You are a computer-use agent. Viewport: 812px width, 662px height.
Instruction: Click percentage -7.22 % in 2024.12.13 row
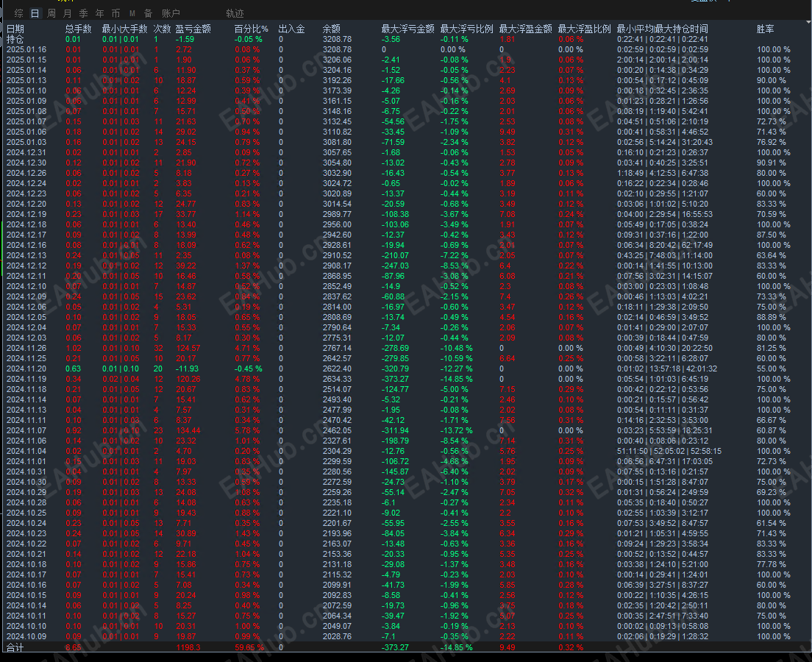click(x=455, y=255)
